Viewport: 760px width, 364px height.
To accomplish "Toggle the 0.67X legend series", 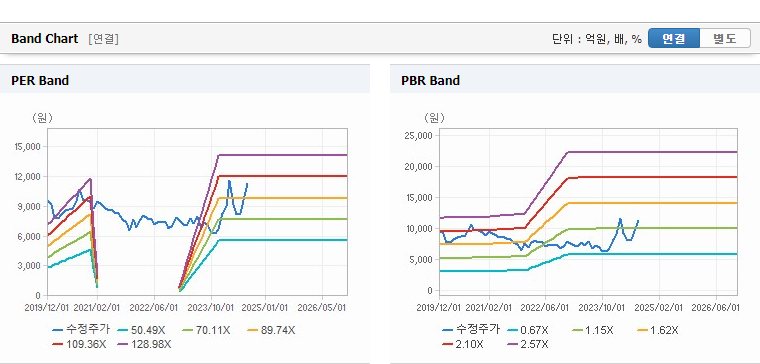I will click(528, 330).
